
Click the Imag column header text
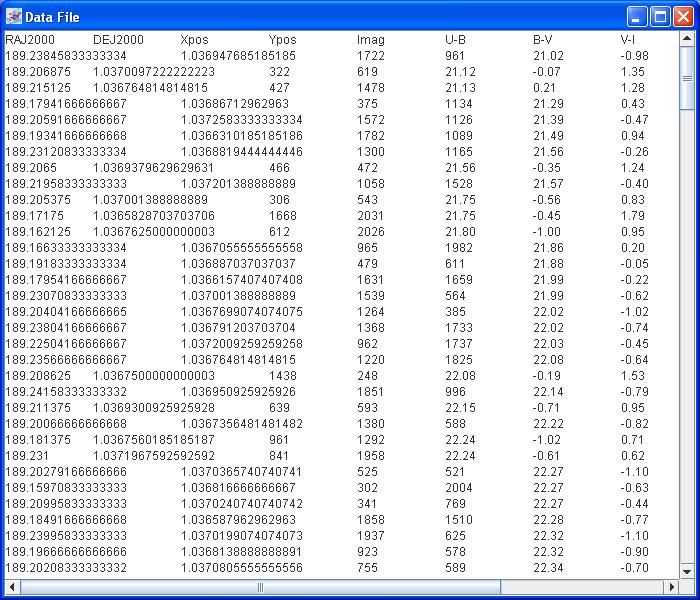click(371, 40)
